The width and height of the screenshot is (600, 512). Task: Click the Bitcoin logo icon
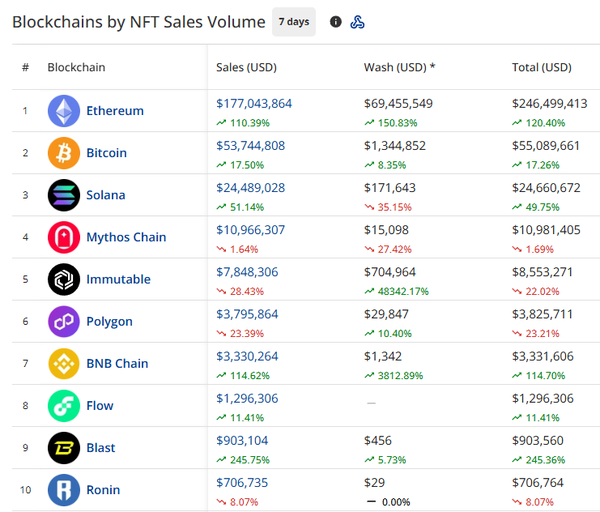[64, 153]
